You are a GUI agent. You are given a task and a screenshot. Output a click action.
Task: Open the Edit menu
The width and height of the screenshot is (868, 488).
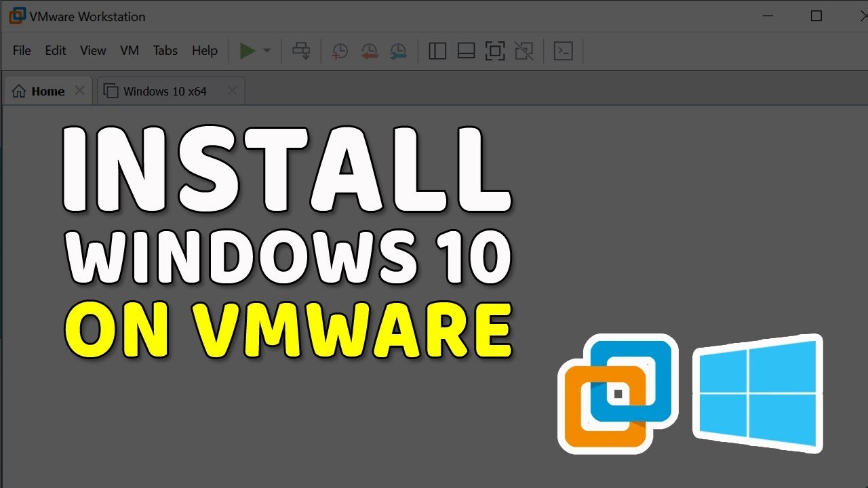[56, 51]
